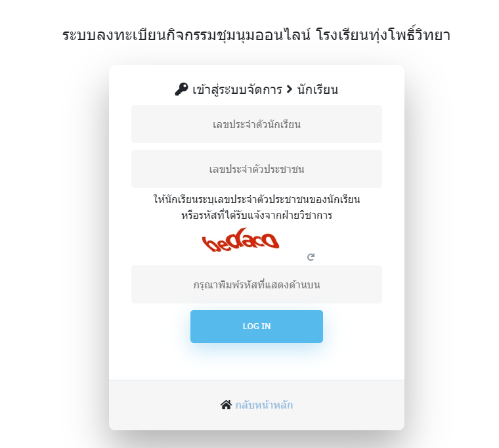Click the chevron arrow before นักเรียน
Image resolution: width=499 pixels, height=448 pixels.
coord(290,89)
